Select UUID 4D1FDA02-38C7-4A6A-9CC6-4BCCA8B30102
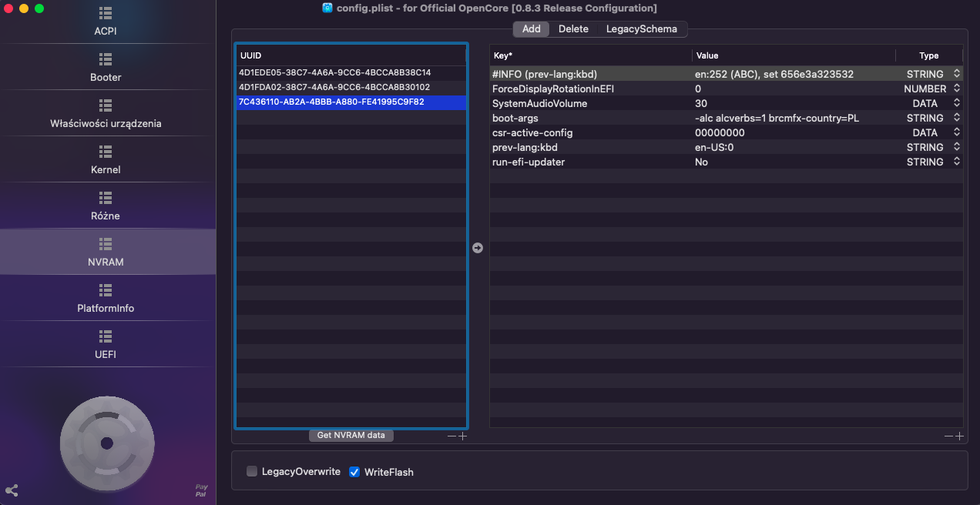The image size is (980, 505). (351, 87)
